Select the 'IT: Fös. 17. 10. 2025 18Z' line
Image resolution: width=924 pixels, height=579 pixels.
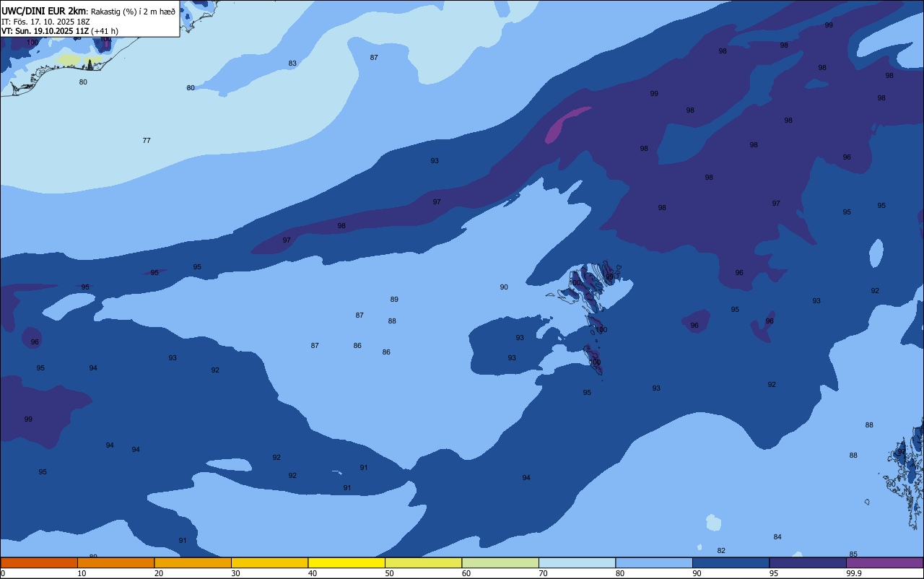coord(45,22)
